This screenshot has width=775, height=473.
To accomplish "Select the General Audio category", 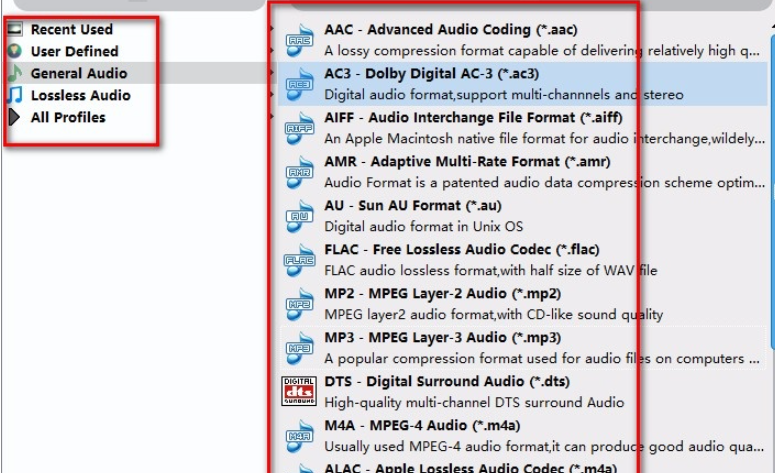I will 79,73.
